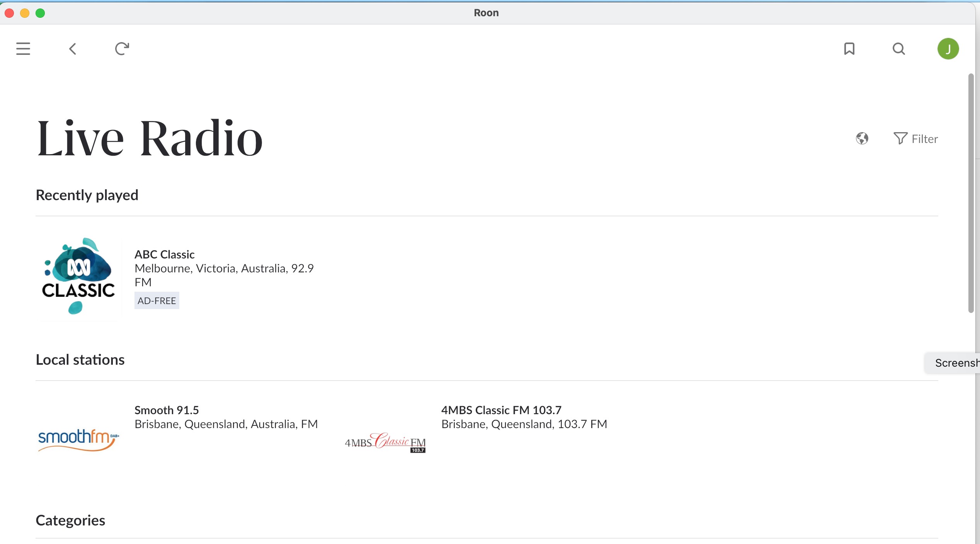Open the Recently played section header
The height and width of the screenshot is (544, 980).
pos(87,195)
